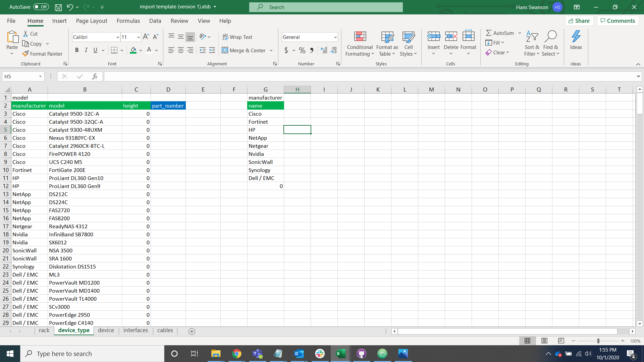This screenshot has height=362, width=644.
Task: Open the General number format dropdown
Action: click(335, 37)
